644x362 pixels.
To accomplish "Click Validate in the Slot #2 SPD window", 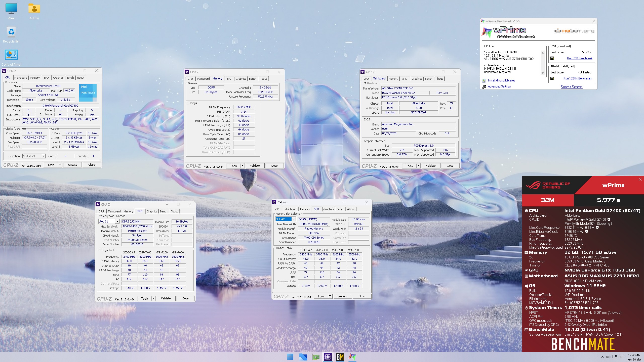I will click(342, 296).
